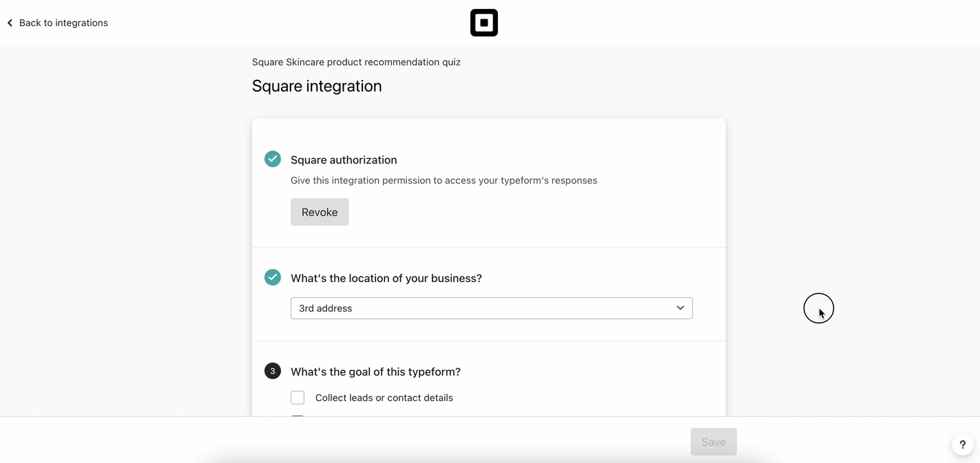Viewport: 980px width, 463px height.
Task: Click the 'Collect leads or contact details' label
Action: [x=384, y=398]
